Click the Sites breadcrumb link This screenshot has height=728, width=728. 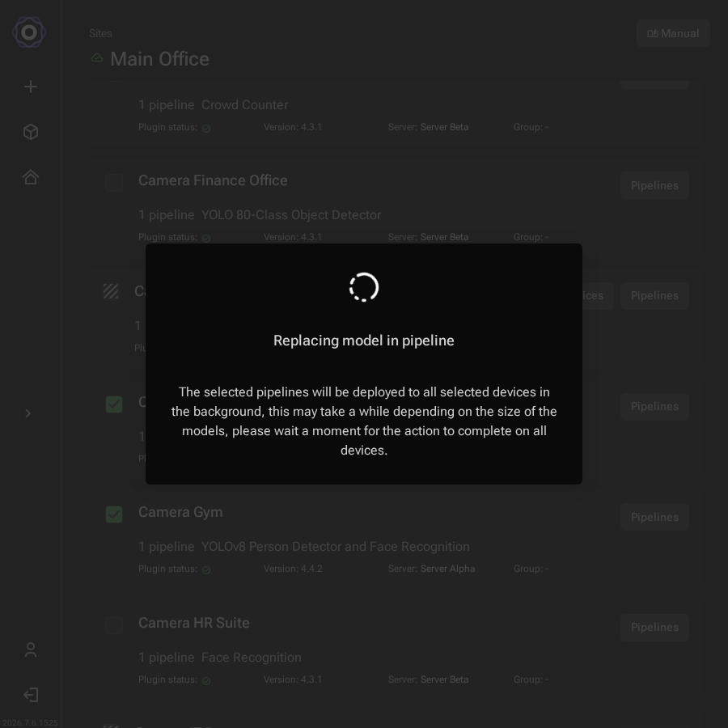tap(100, 33)
